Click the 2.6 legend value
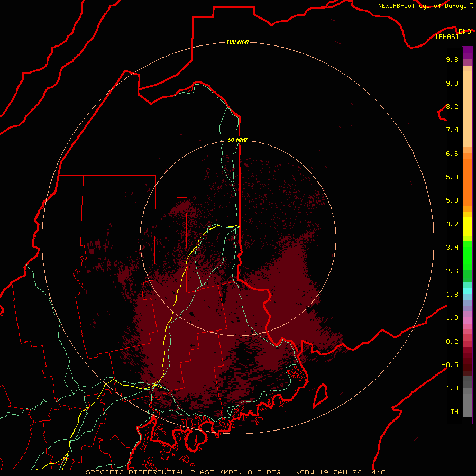 [x=452, y=271]
